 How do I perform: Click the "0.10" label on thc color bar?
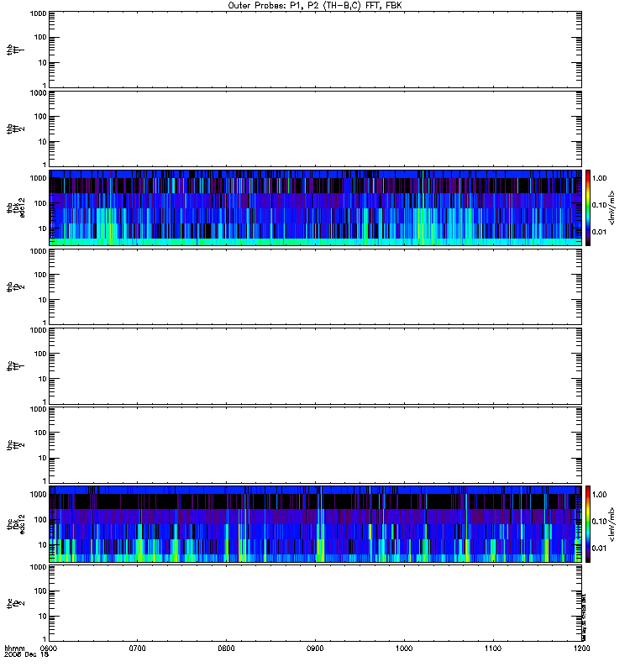(x=599, y=521)
